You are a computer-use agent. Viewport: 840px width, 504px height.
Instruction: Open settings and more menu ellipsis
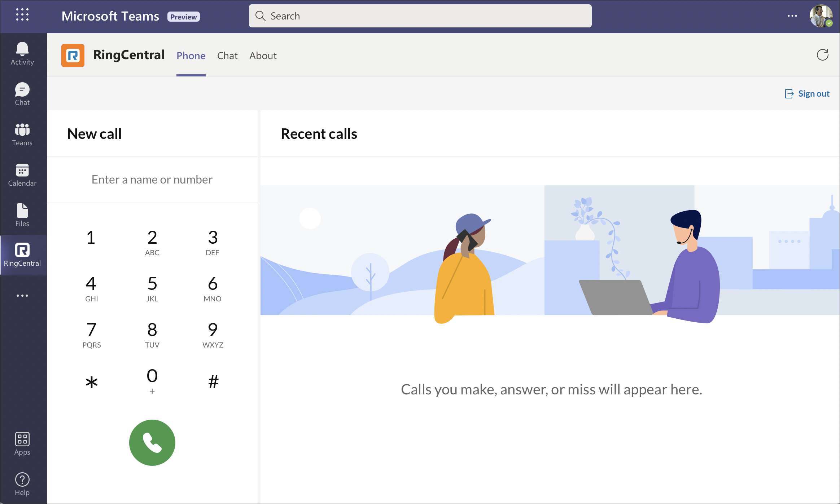click(792, 16)
